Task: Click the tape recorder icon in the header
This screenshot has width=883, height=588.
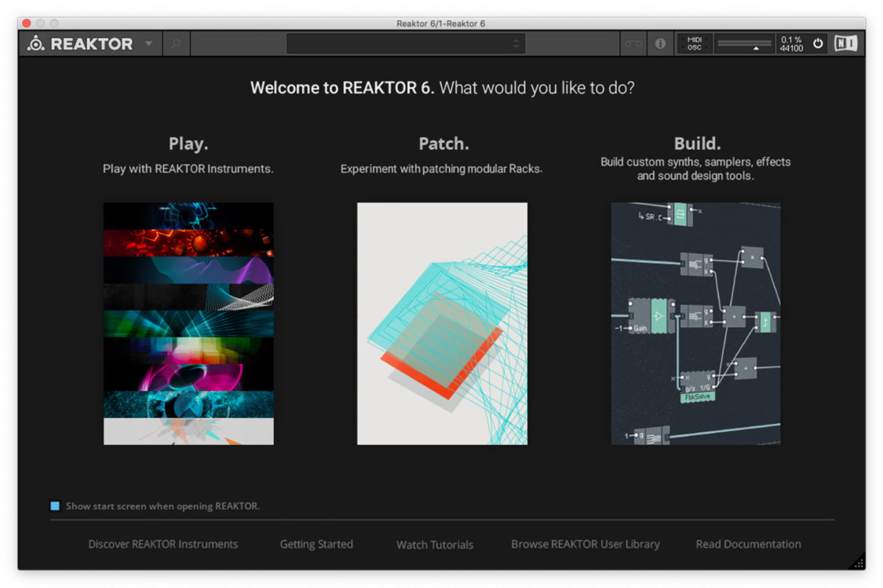Action: pyautogui.click(x=633, y=44)
